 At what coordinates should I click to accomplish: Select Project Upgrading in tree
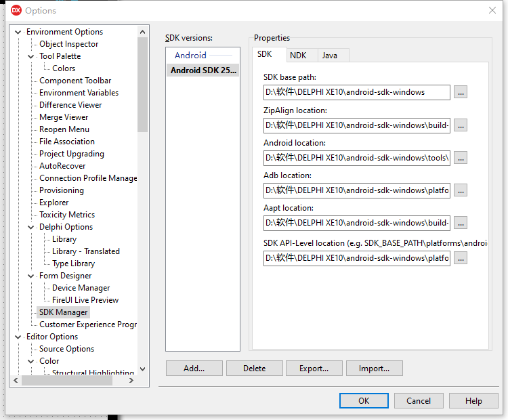[72, 154]
